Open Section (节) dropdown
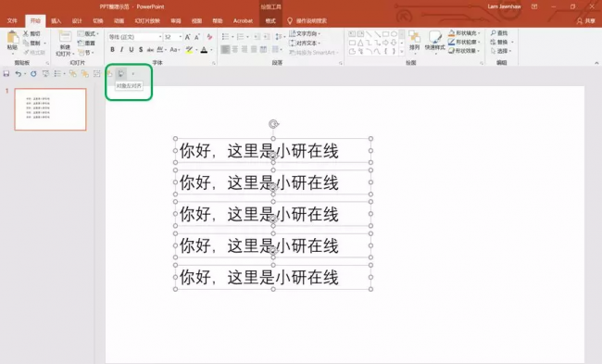Image resolution: width=602 pixels, height=364 pixels. tap(85, 52)
